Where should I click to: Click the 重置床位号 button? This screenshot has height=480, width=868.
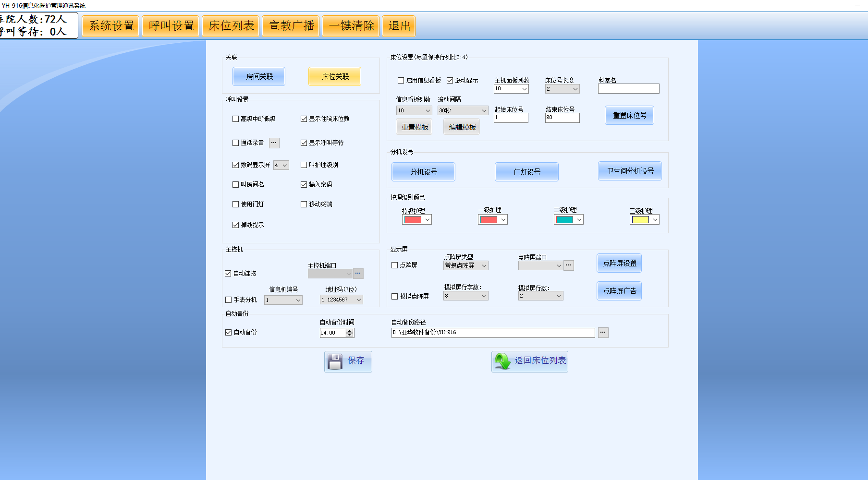(x=629, y=116)
